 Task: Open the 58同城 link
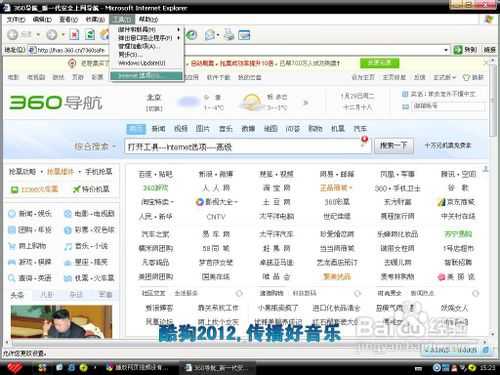coord(216,248)
